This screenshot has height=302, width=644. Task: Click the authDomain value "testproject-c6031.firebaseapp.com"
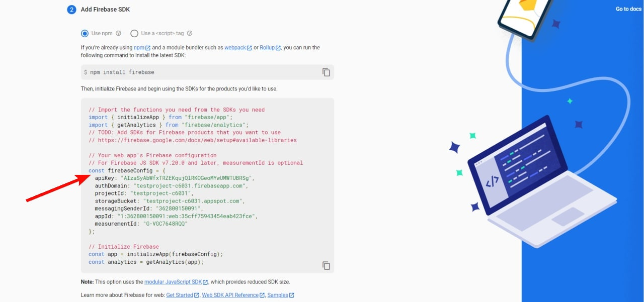191,185
